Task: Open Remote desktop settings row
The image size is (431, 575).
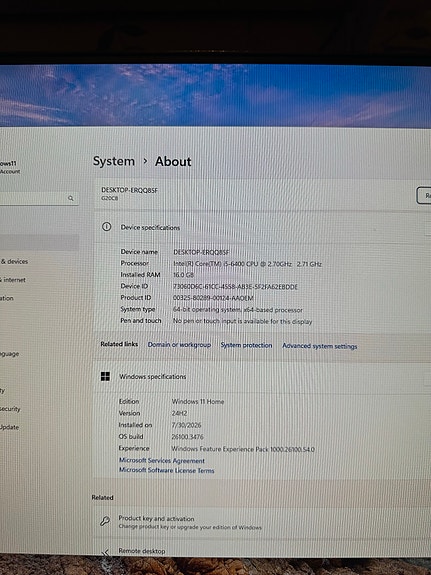Action: [x=262, y=549]
